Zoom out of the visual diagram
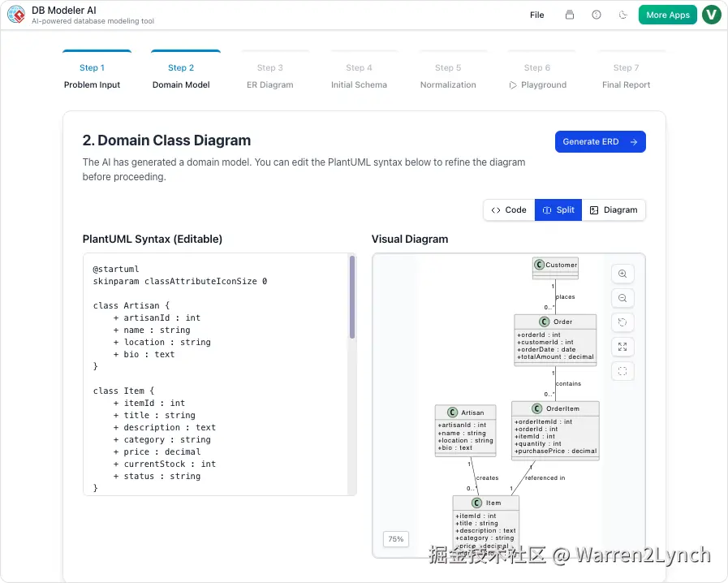Image resolution: width=728 pixels, height=583 pixels. tap(622, 298)
